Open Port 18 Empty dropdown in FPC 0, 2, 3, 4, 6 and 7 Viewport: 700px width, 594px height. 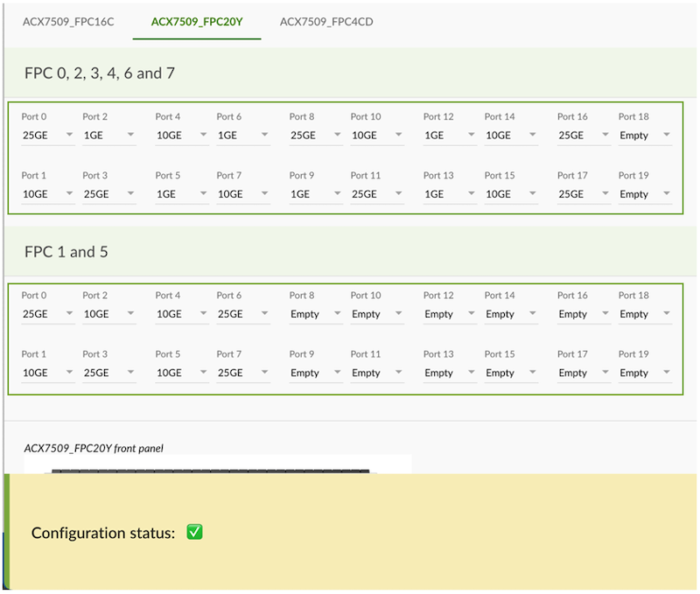click(x=645, y=136)
